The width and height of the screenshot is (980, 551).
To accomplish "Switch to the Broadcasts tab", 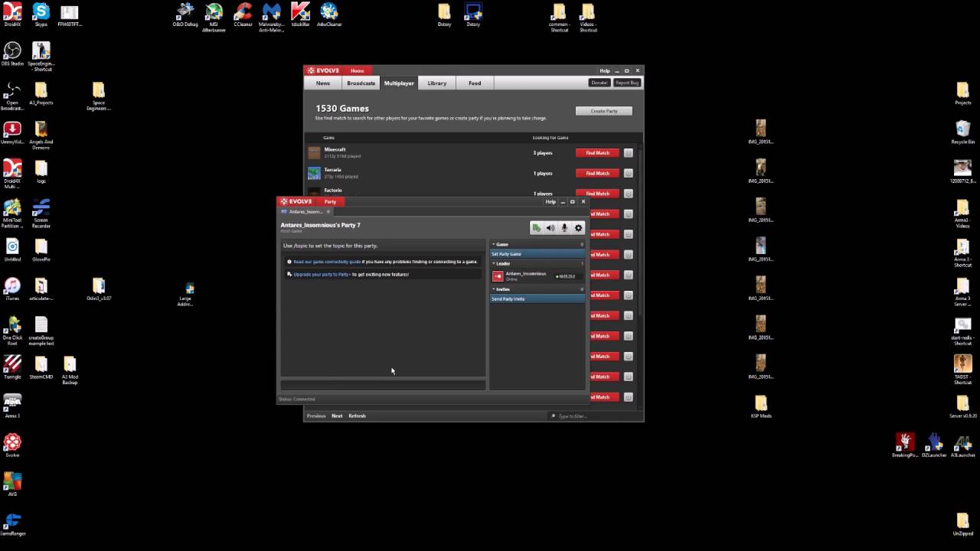I will pos(361,83).
